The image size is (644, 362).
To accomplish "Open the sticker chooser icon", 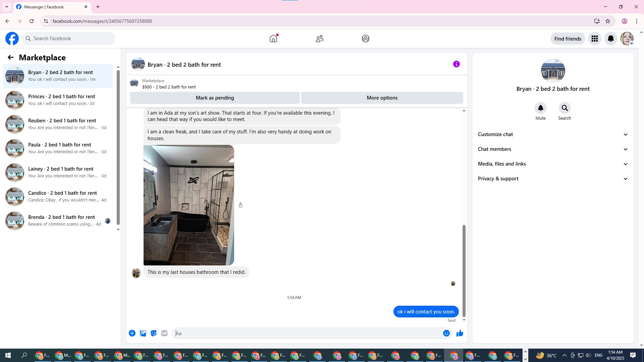I will click(x=154, y=333).
